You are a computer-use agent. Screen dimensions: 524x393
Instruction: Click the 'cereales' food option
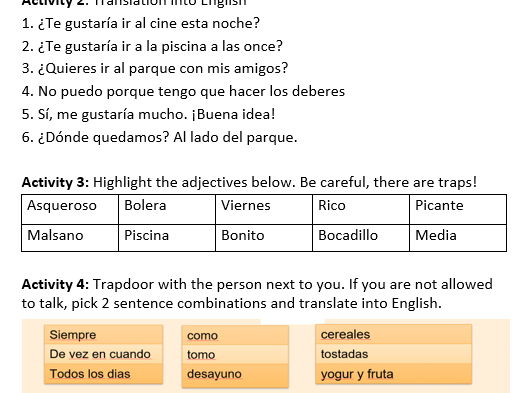pyautogui.click(x=393, y=334)
